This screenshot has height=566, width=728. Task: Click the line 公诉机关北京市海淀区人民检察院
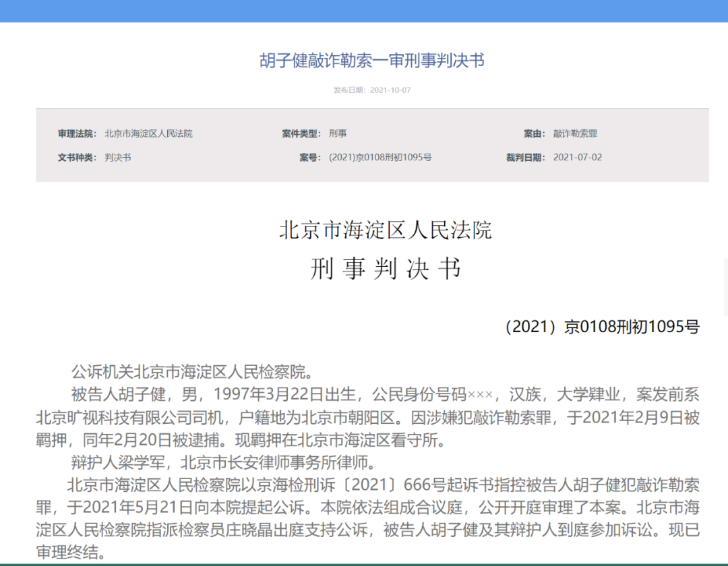coord(193,372)
